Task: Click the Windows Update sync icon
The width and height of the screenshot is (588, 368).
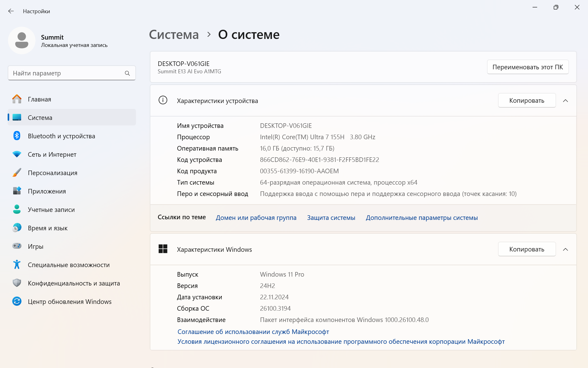Action: click(17, 301)
